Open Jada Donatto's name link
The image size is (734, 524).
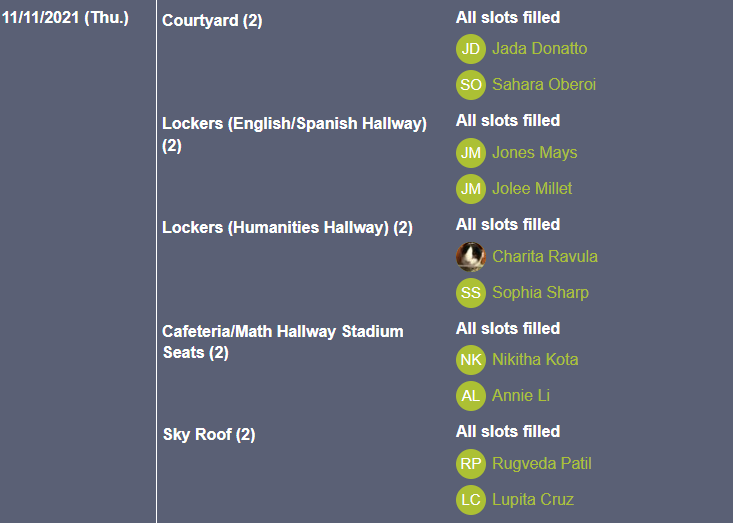tap(539, 49)
